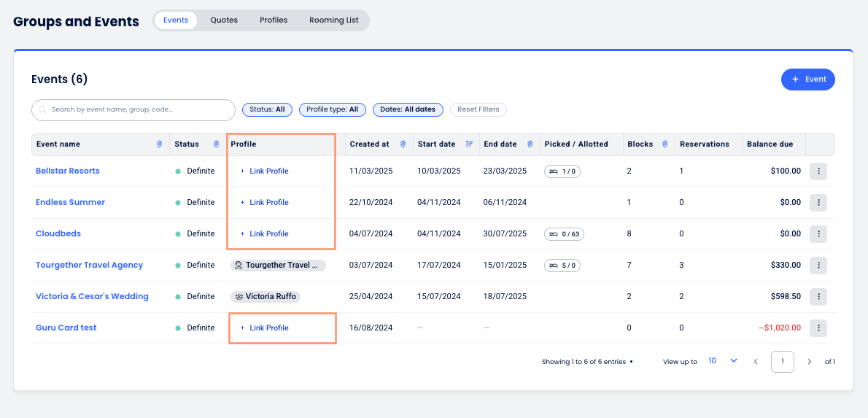
Task: Sort by Created at column arrows
Action: click(x=403, y=144)
